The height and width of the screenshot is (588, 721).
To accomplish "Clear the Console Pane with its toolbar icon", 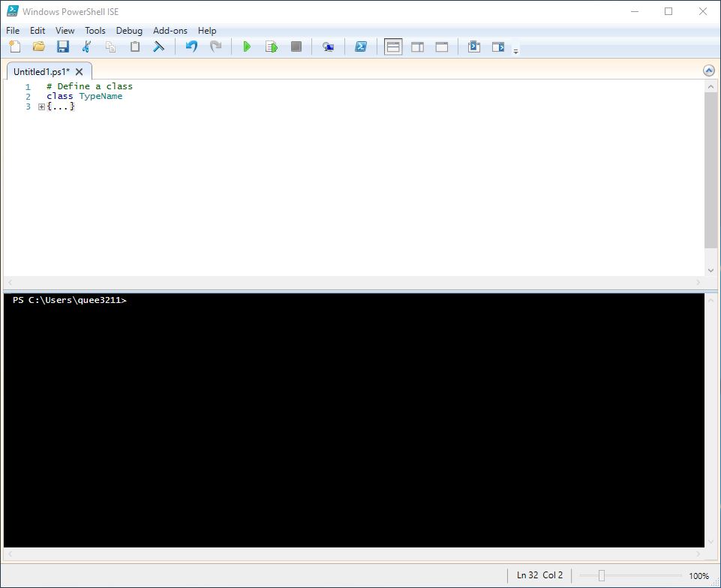I will 158,46.
